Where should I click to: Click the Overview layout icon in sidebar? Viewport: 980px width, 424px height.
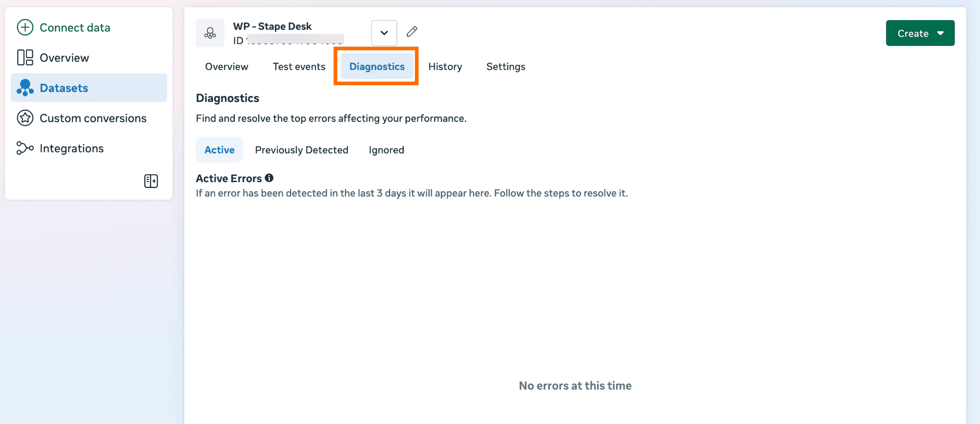[x=25, y=58]
